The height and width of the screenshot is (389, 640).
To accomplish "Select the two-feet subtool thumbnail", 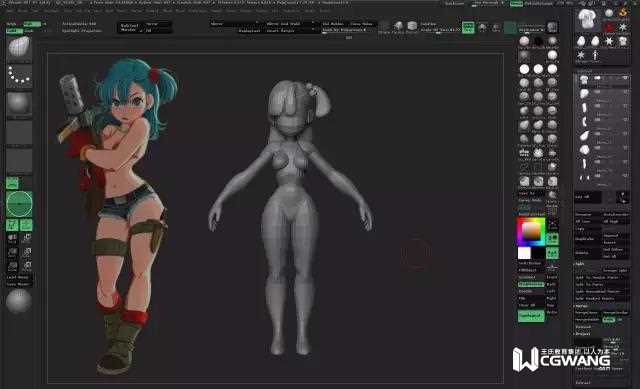I will [584, 178].
